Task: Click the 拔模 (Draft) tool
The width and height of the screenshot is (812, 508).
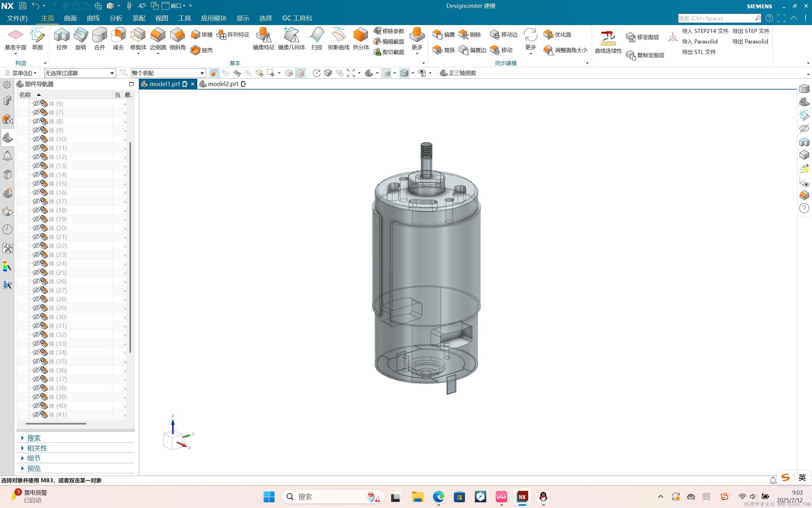Action: [x=202, y=35]
